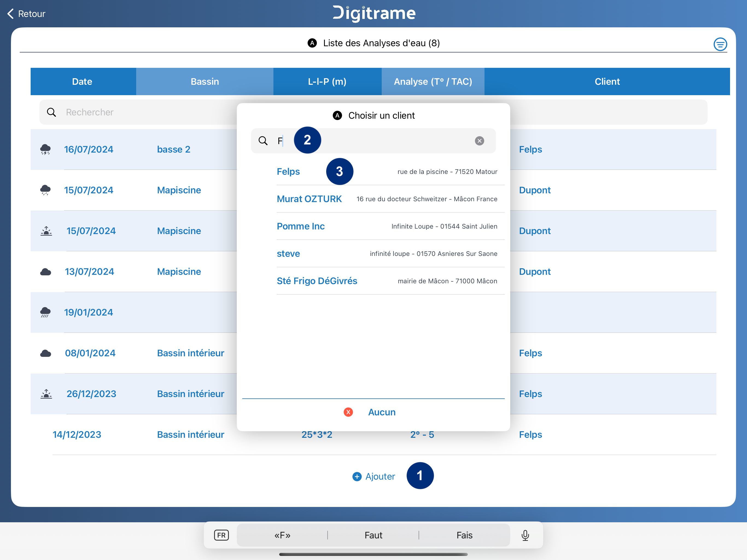This screenshot has height=560, width=747.
Task: Sort by the Analyse (T° / TAC) header
Action: click(x=433, y=81)
